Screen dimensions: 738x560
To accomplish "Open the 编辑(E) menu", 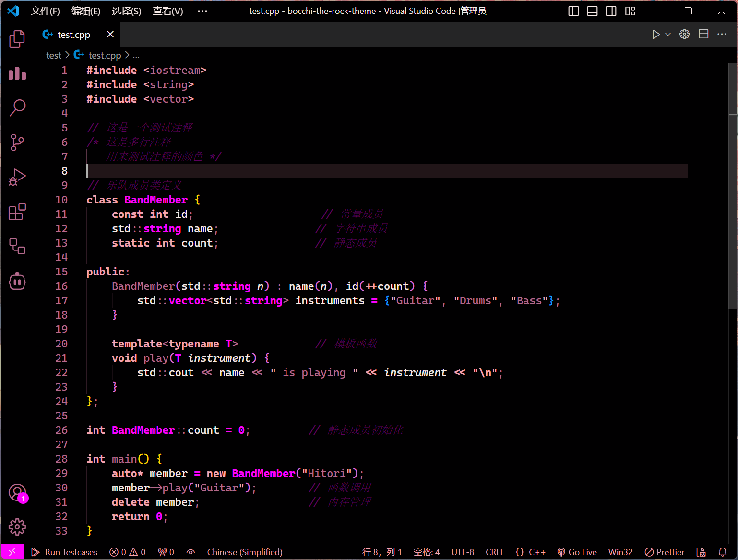I will click(86, 11).
